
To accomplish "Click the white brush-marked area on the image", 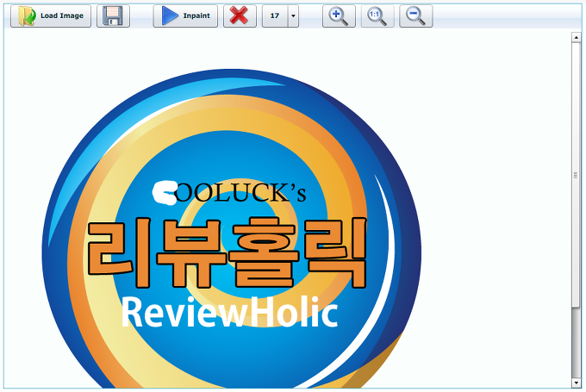I will [x=165, y=193].
